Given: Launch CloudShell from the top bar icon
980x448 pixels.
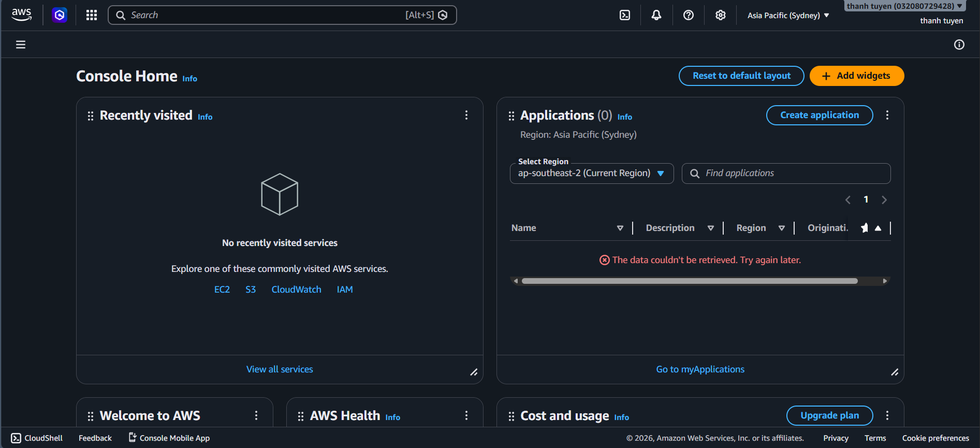Looking at the screenshot, I should click(x=625, y=15).
